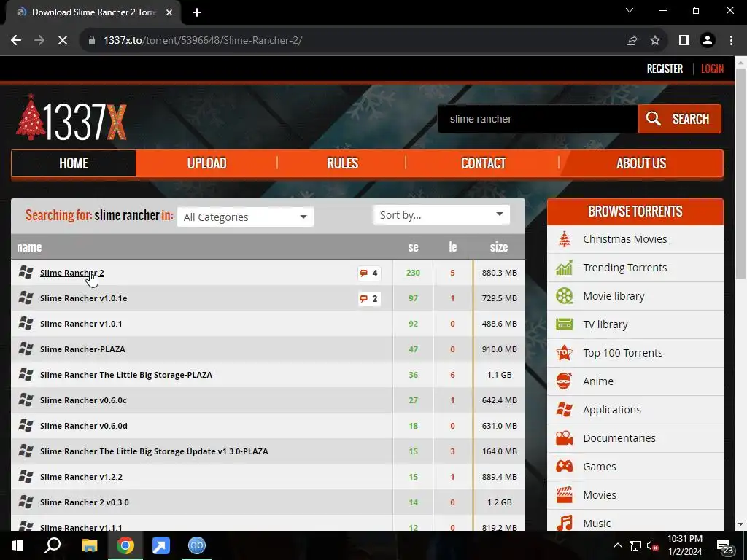Viewport: 747px width, 560px height.
Task: Click the 230 seeders value
Action: tap(413, 273)
